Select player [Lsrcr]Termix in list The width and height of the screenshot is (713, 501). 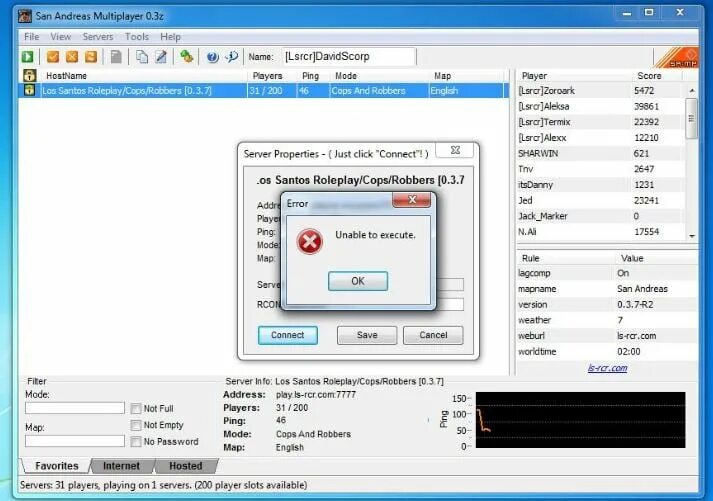(600, 122)
